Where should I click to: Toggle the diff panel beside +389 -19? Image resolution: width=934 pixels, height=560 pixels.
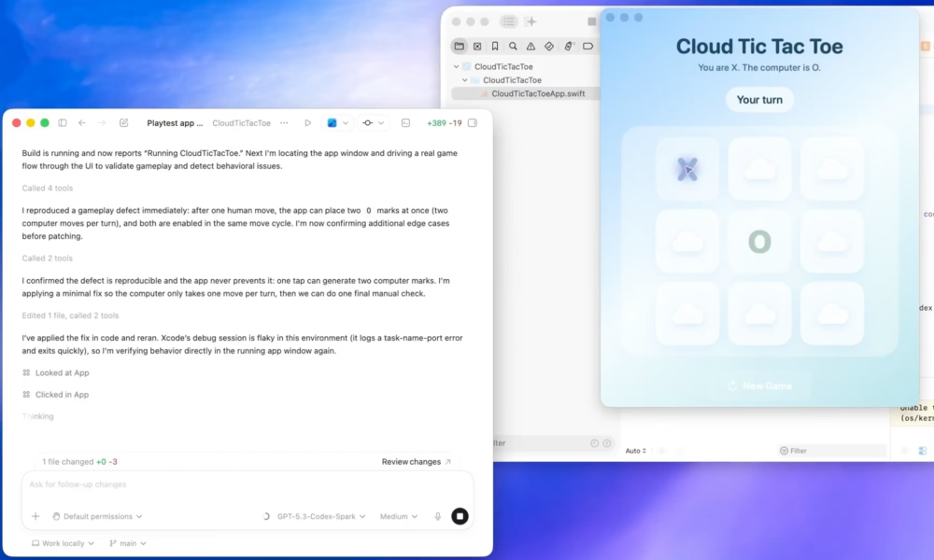point(473,122)
